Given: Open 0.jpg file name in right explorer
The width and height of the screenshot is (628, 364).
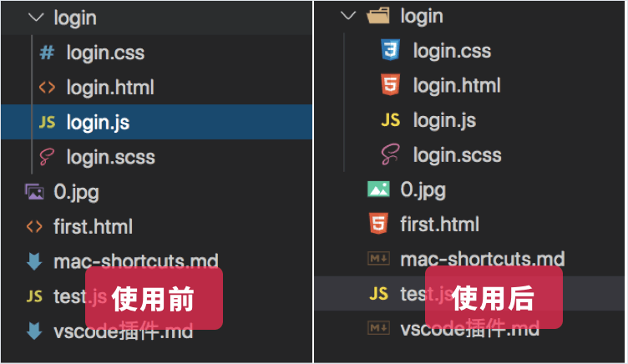Looking at the screenshot, I should pos(423,190).
